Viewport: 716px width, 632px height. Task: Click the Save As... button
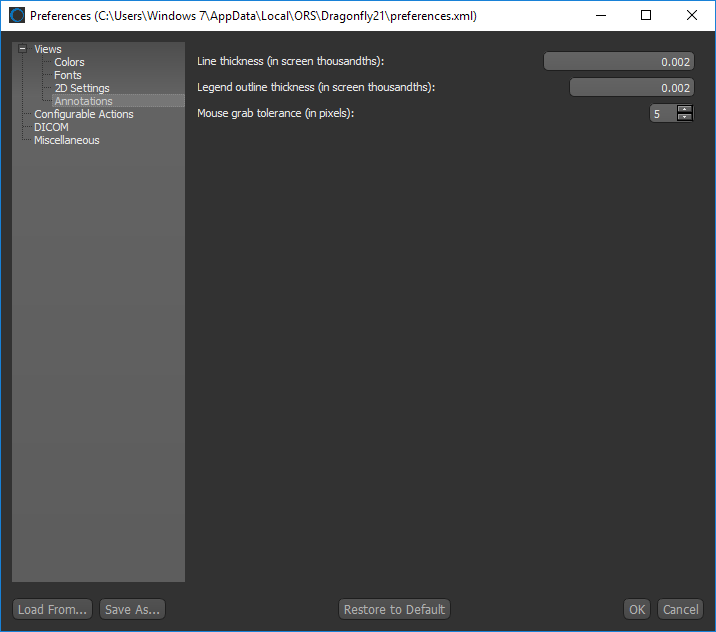tap(132, 609)
